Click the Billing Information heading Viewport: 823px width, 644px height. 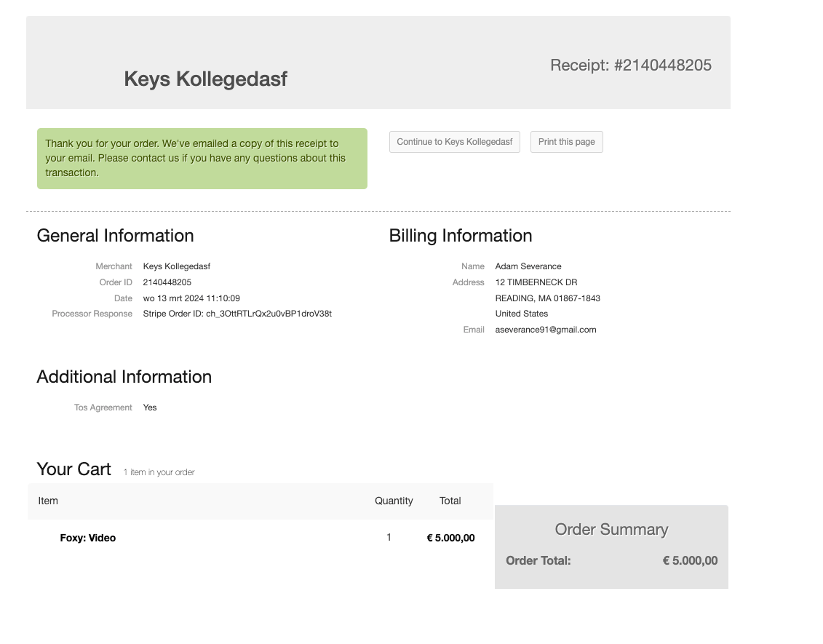(x=461, y=236)
